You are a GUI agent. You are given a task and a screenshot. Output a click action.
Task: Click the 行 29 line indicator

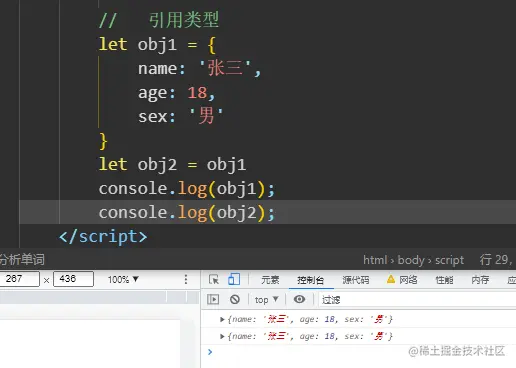tap(495, 260)
